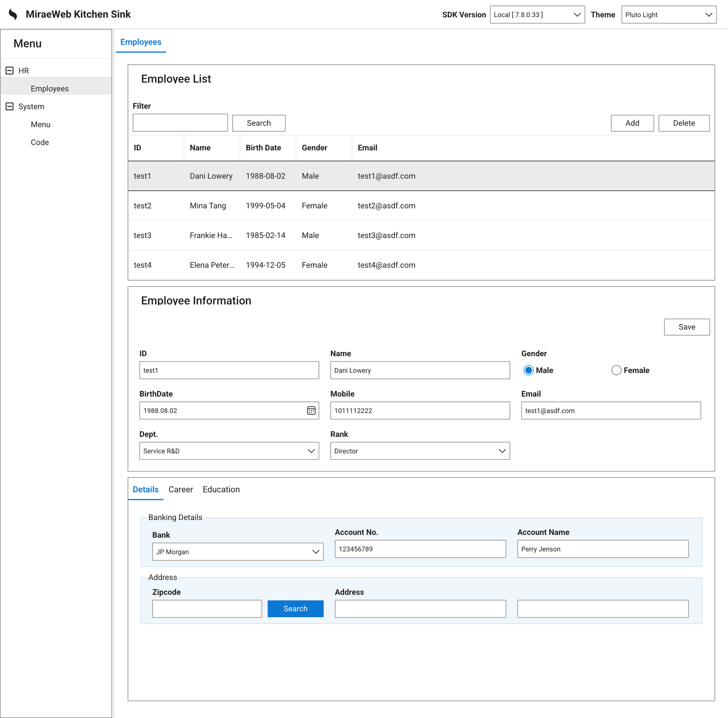Select the Female gender radio button
728x718 pixels.
coord(616,370)
